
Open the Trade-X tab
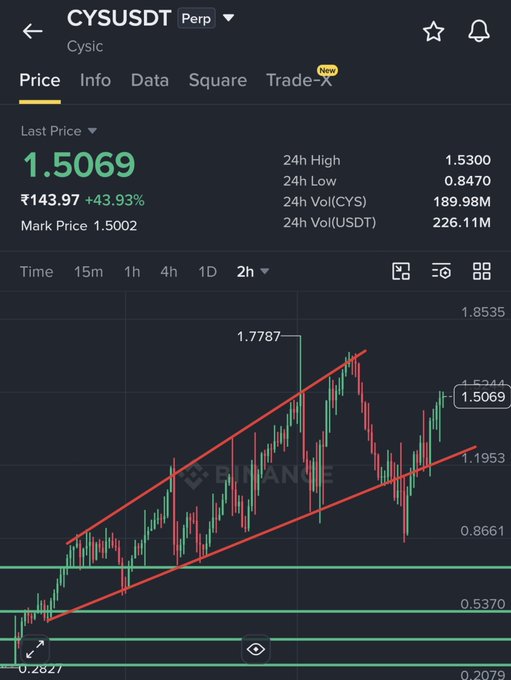(299, 80)
